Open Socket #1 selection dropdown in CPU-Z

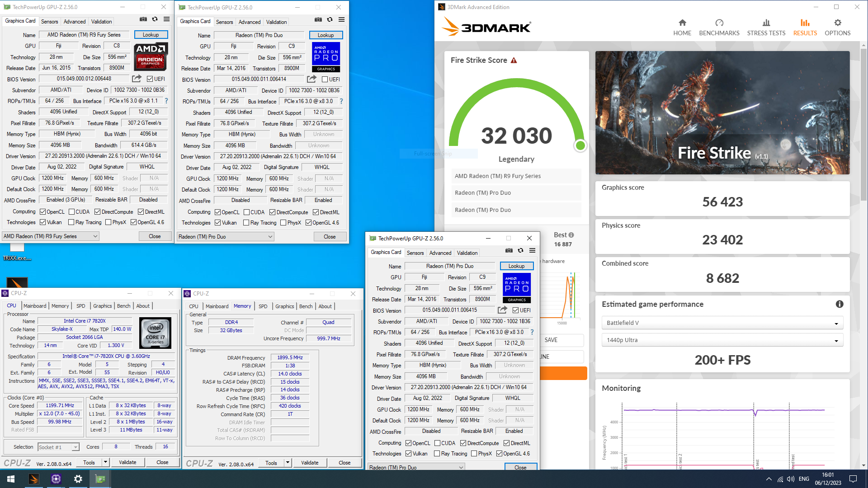coord(58,447)
